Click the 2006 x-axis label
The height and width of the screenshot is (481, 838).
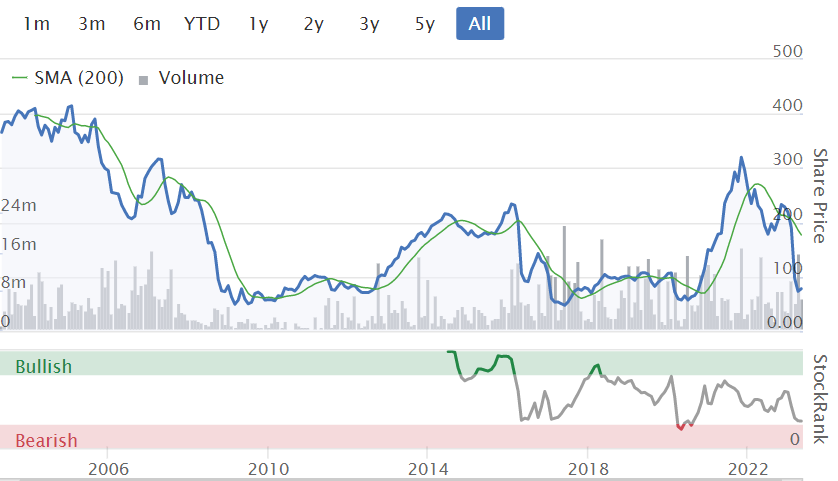[108, 469]
